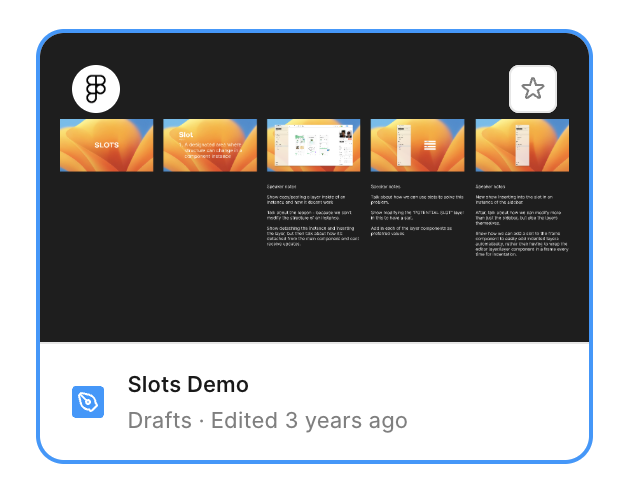Select the fourth slide with white list icon
630x496 pixels.
[x=417, y=146]
